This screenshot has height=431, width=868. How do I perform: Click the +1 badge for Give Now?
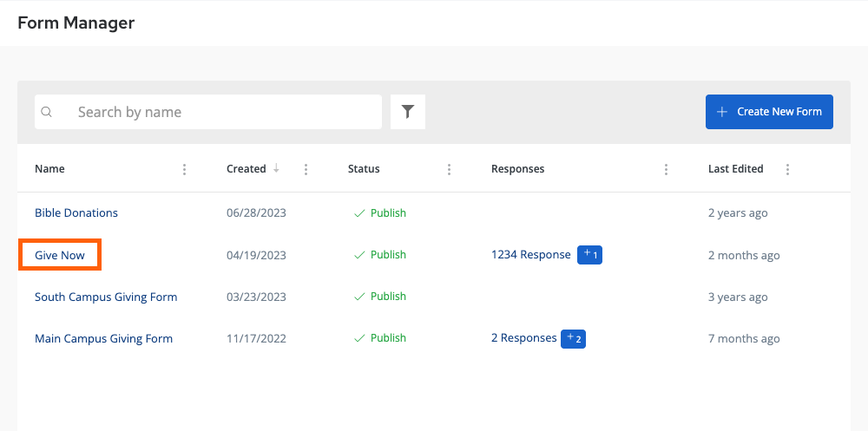click(589, 255)
